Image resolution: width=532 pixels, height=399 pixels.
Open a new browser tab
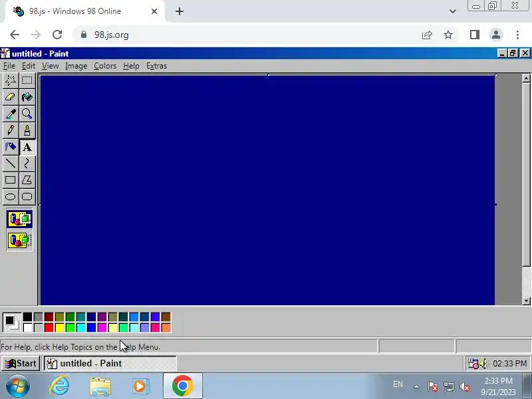(180, 11)
